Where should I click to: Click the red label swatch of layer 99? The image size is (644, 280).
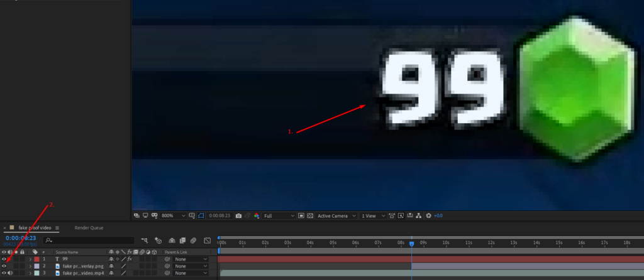(x=36, y=259)
